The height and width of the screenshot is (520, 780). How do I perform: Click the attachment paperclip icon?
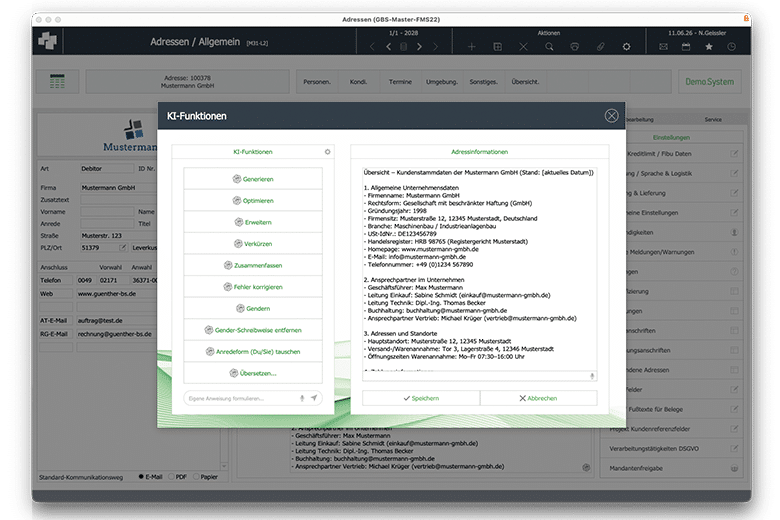[600, 47]
